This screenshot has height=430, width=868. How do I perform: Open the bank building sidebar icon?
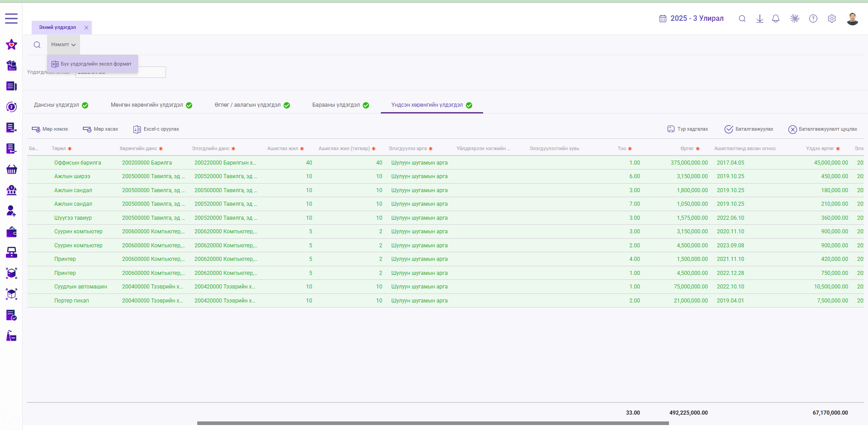coord(11,190)
